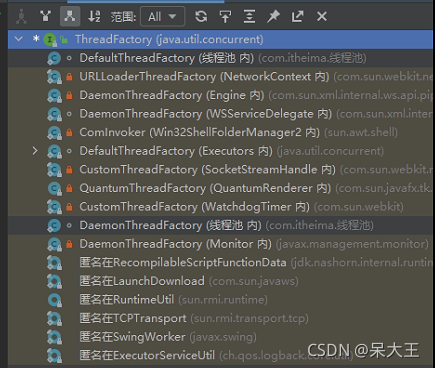Click private lock icon on DaemonThreadFactory (Monitor)
Screen dimensions: 435x368
pos(69,244)
